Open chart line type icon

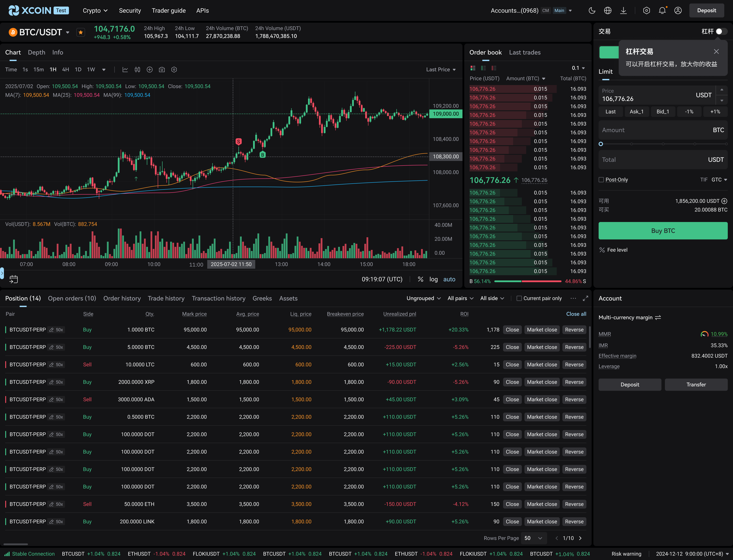coord(125,70)
